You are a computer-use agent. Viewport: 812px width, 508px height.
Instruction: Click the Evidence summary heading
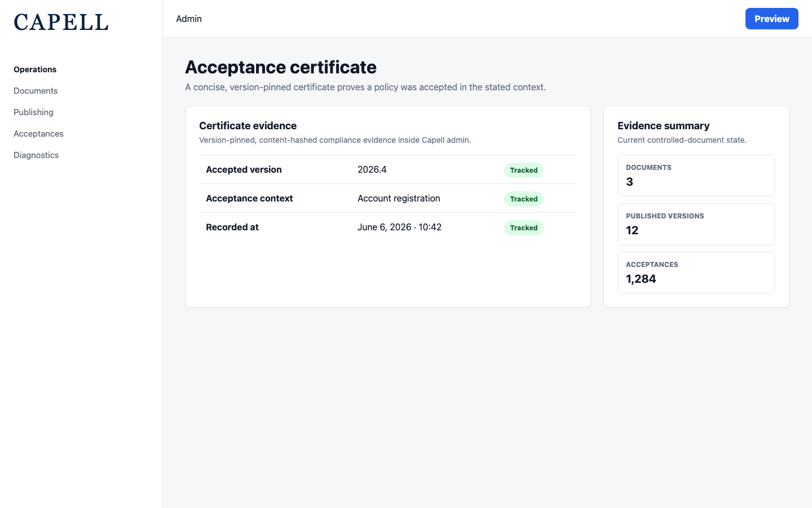click(x=663, y=126)
